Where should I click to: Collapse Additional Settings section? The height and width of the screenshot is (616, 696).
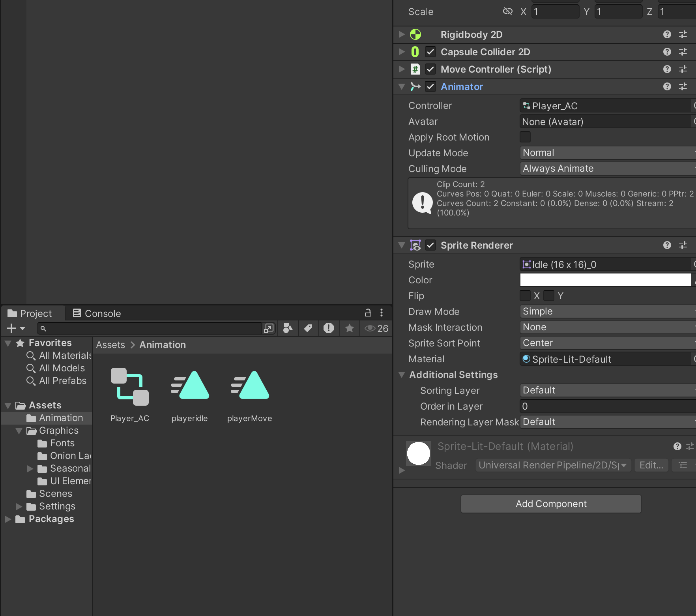(x=402, y=374)
